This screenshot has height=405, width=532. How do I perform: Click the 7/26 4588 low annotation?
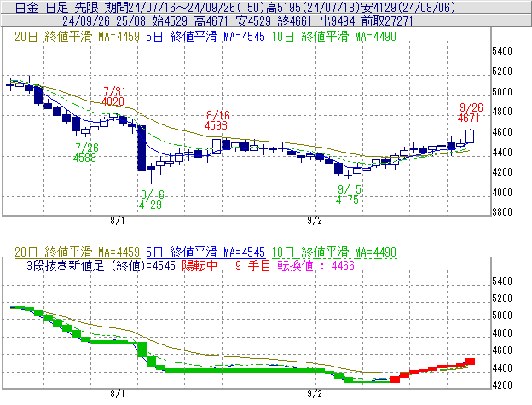click(x=84, y=153)
